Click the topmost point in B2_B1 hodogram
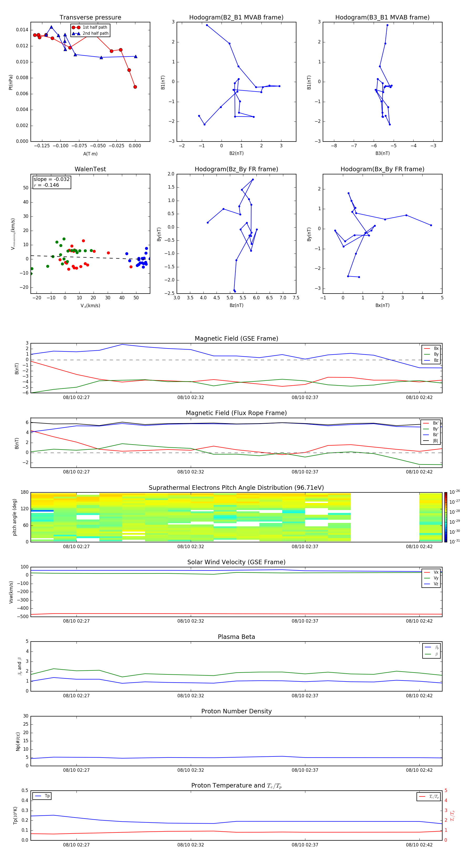473x868 pixels. coord(207,25)
